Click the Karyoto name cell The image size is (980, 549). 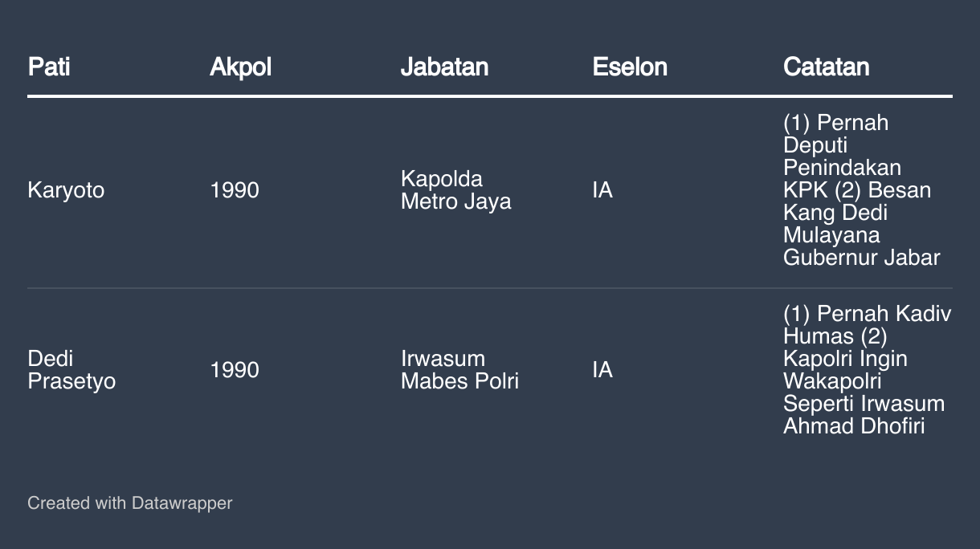66,190
